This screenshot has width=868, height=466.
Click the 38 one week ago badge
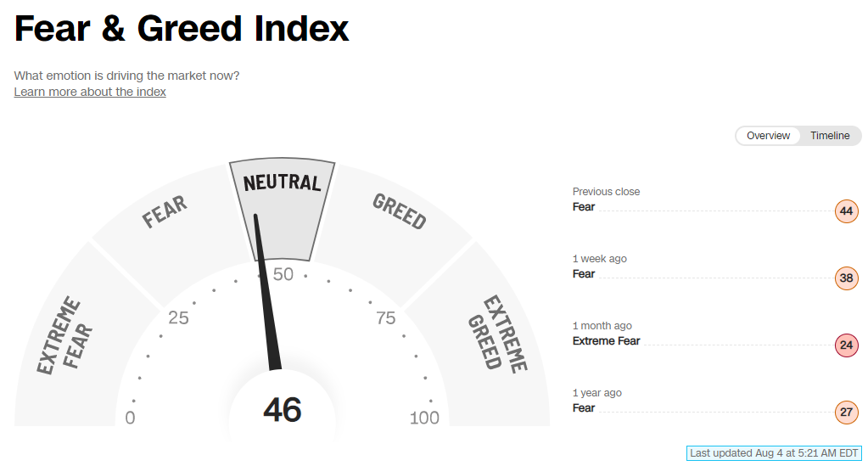coord(846,278)
